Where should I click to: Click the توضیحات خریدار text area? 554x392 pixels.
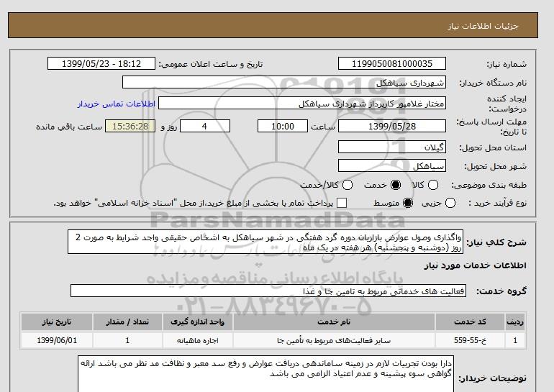click(x=265, y=374)
